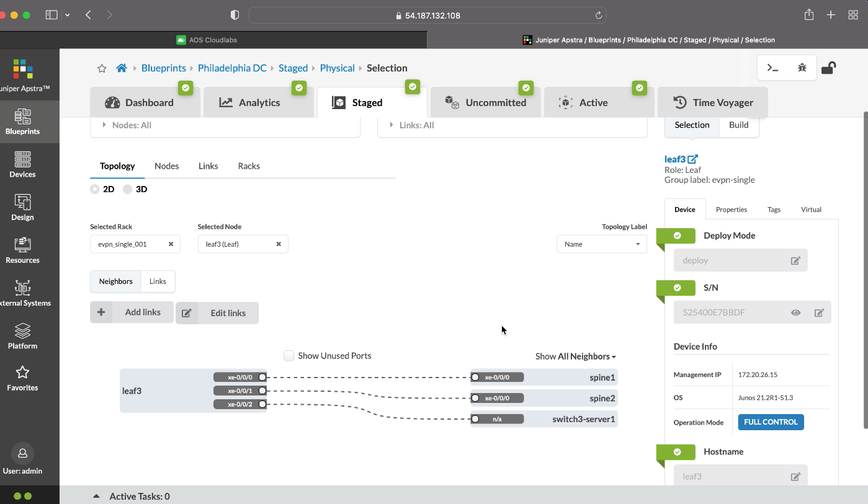This screenshot has width=868, height=504.
Task: Select the Build panel toggle
Action: click(738, 125)
